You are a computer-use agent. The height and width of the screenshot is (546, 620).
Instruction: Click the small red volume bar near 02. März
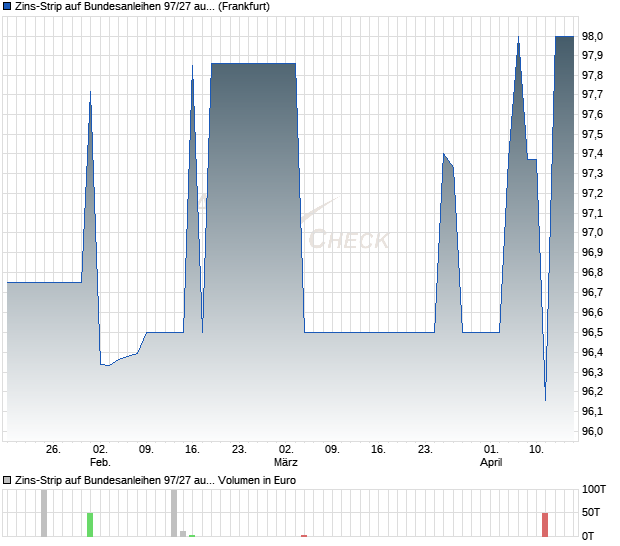coord(304,535)
